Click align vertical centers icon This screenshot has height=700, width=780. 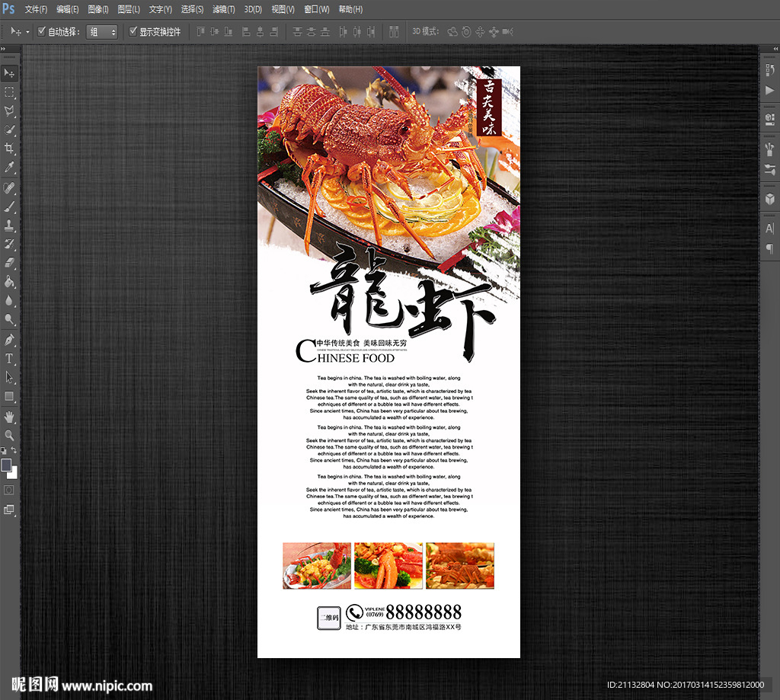(214, 32)
